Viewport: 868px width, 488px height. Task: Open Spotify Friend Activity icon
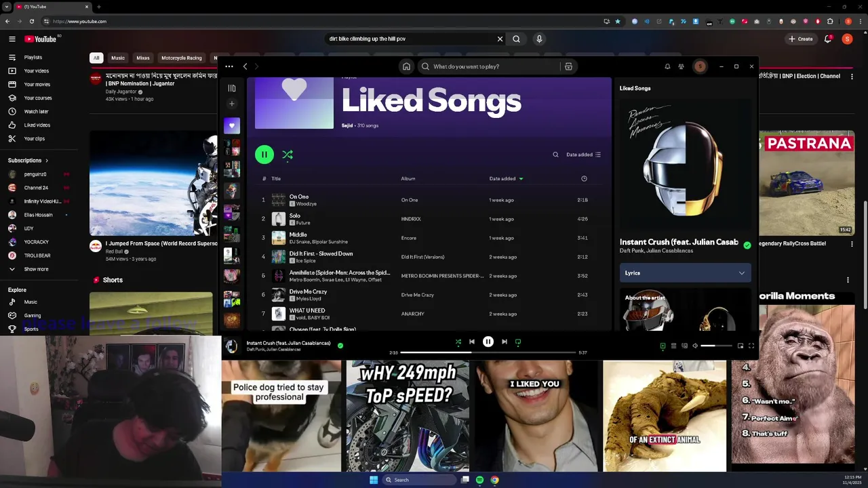(x=681, y=66)
